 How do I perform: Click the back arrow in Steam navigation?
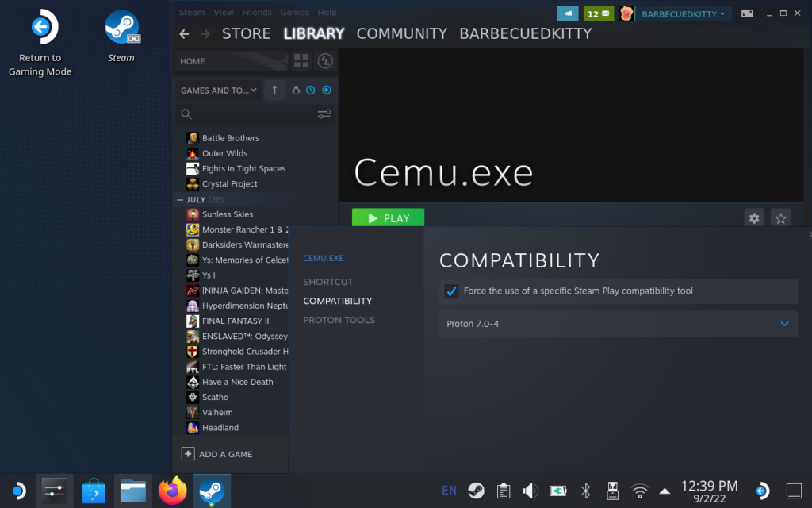185,34
